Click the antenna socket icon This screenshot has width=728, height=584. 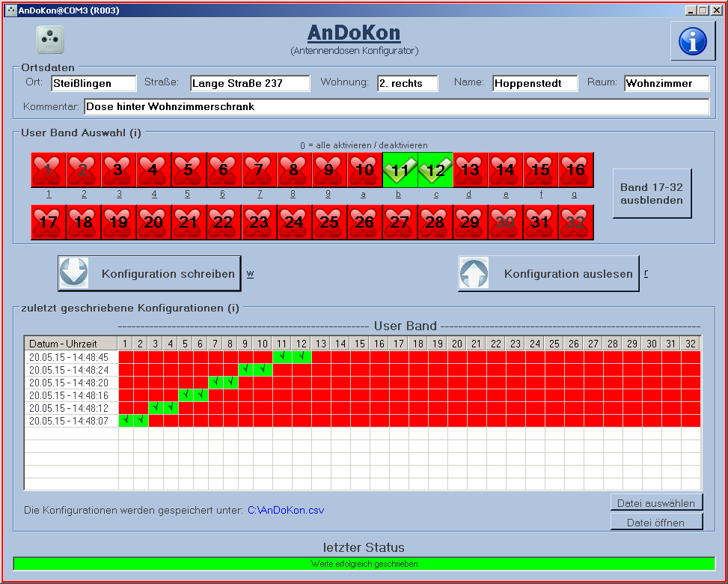(50, 40)
